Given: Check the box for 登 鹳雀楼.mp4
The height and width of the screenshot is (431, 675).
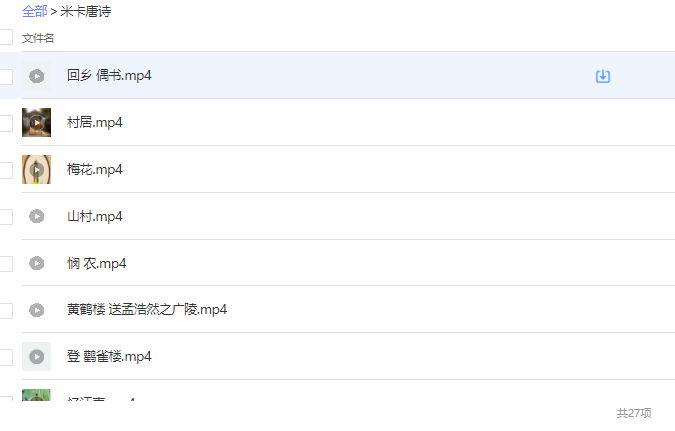Looking at the screenshot, I should (5, 357).
